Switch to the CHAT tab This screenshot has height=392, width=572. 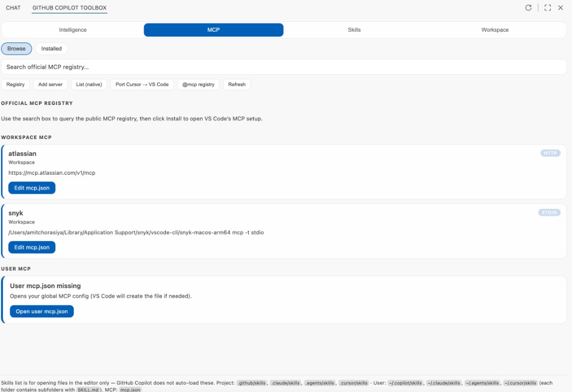[x=13, y=8]
